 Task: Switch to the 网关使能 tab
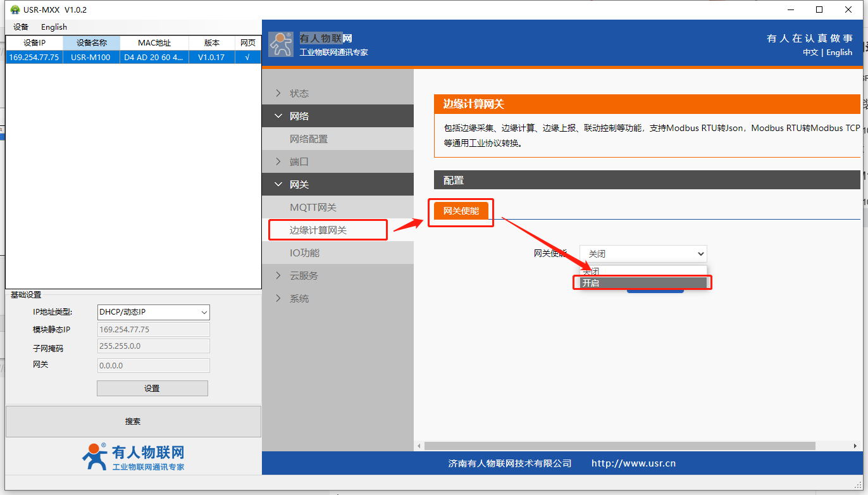[461, 211]
